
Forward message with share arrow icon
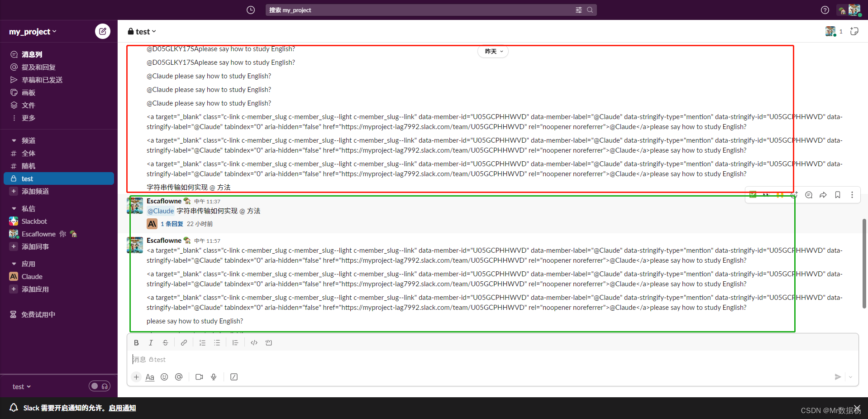pos(823,195)
